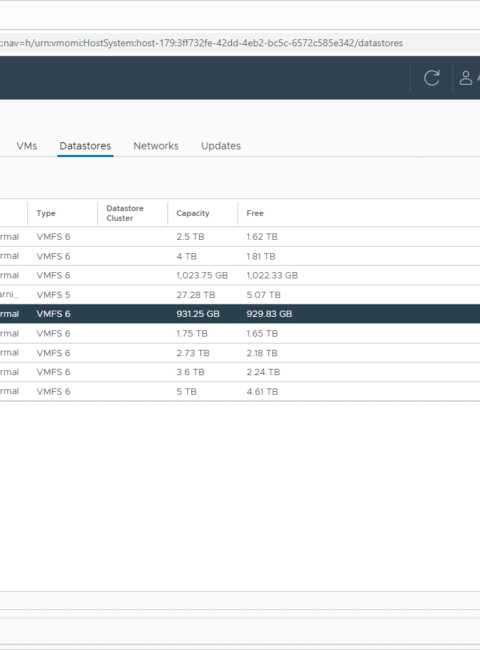The height and width of the screenshot is (650, 480).
Task: Sort by Type column header
Action: [46, 213]
